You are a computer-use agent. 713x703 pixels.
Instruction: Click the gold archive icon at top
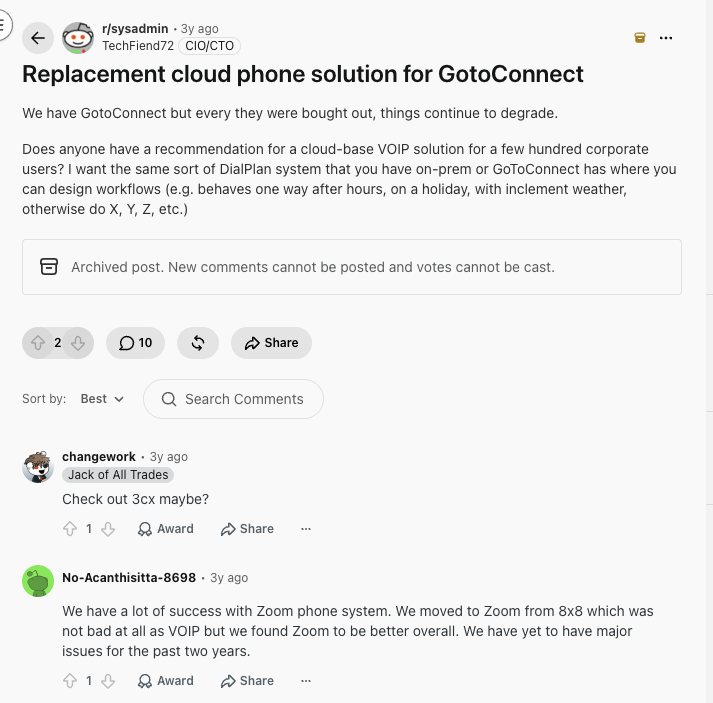(x=640, y=38)
